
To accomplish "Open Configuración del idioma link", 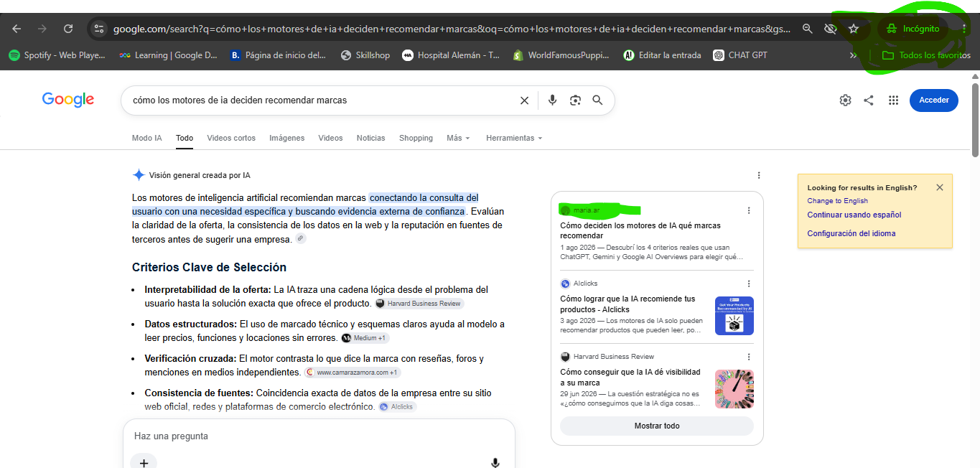I will tap(851, 233).
